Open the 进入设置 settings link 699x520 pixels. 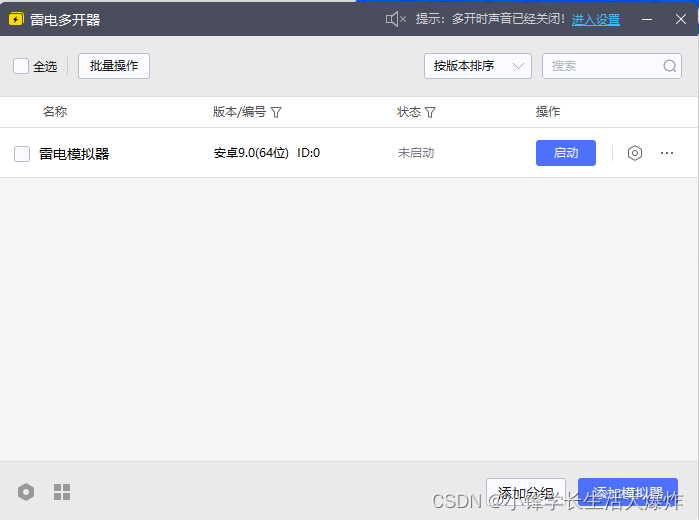(x=596, y=20)
